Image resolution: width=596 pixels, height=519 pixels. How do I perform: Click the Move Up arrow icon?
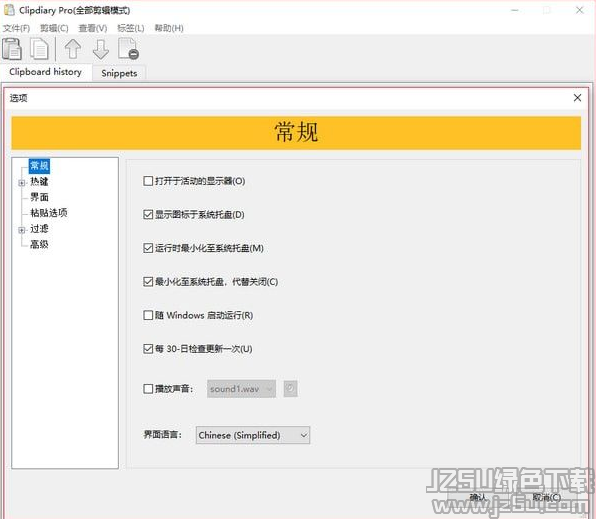[73, 49]
